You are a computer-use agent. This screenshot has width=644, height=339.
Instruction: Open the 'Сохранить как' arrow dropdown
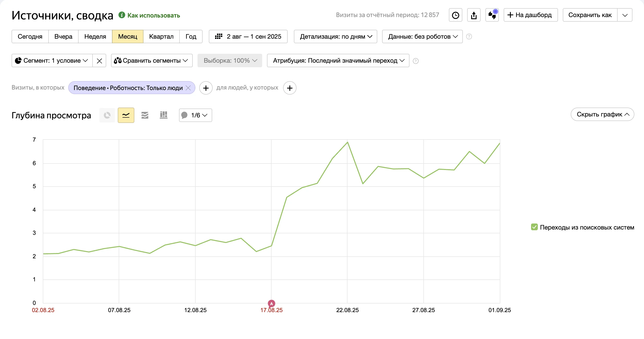click(625, 15)
